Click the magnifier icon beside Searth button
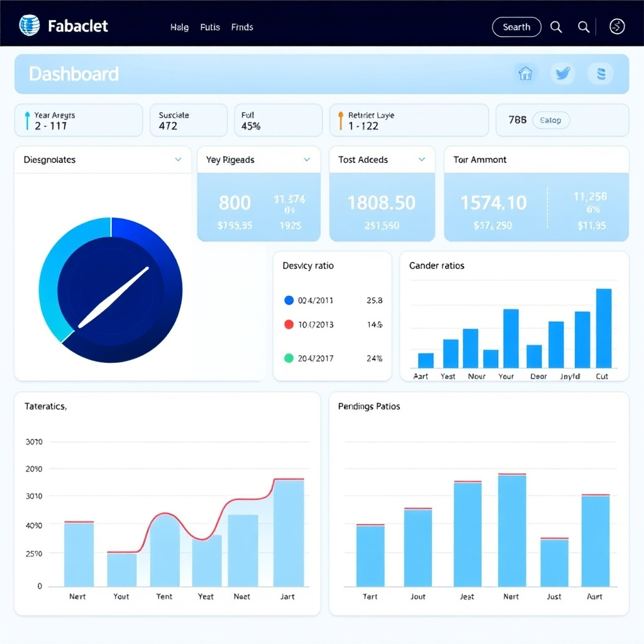This screenshot has width=644, height=644. click(x=556, y=26)
